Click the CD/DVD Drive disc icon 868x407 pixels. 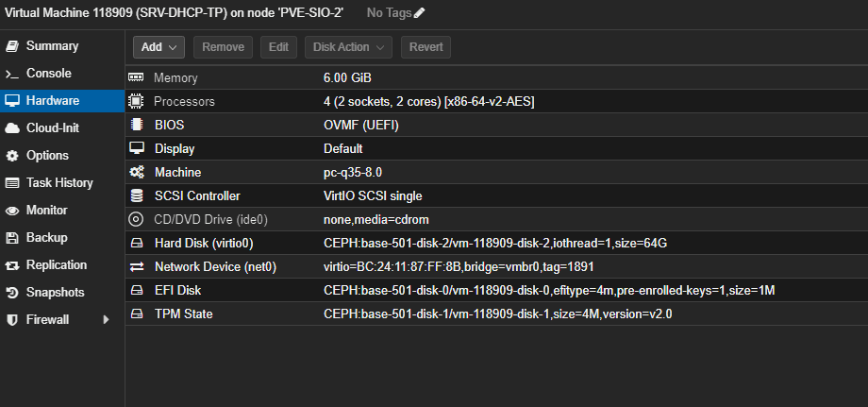pyautogui.click(x=136, y=219)
